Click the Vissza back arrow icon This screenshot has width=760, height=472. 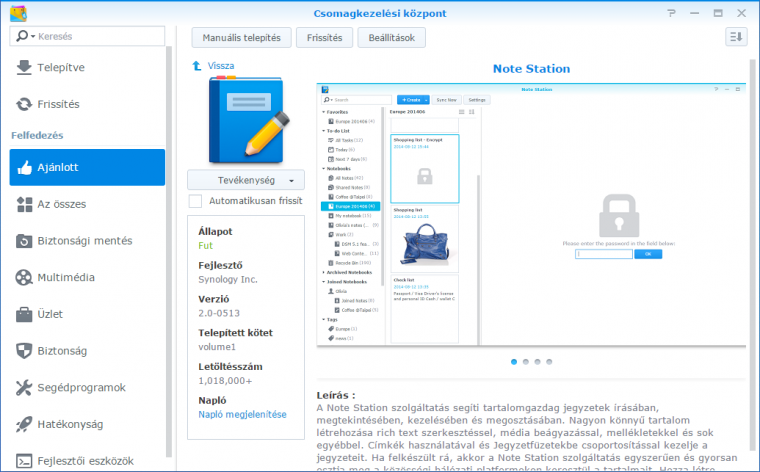[x=197, y=66]
